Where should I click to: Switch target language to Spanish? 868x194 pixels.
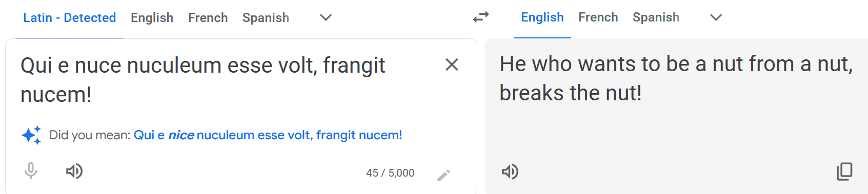[656, 17]
